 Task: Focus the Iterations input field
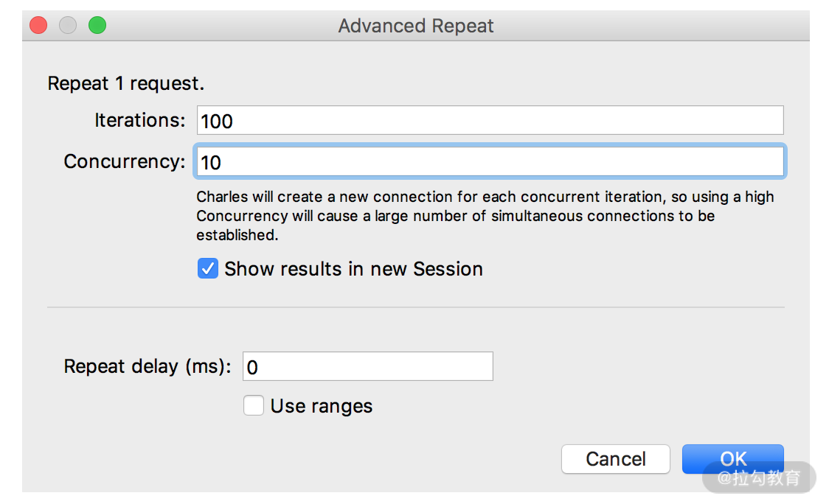tap(490, 120)
